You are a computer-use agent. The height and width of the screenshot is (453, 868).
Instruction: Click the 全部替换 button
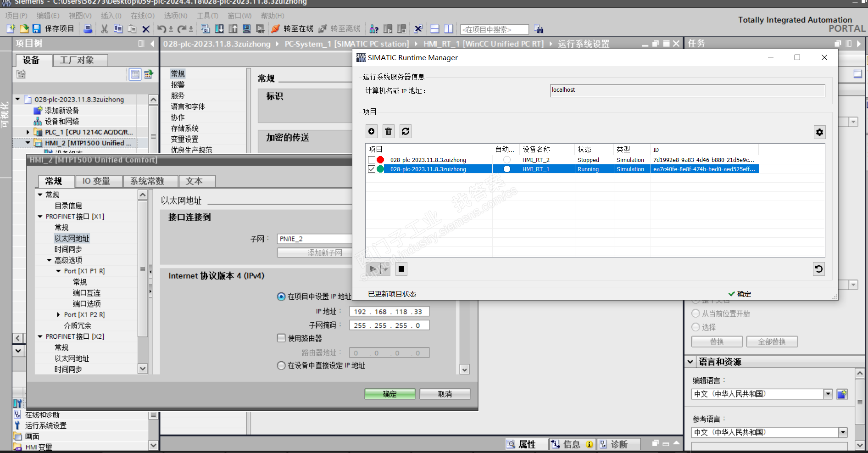[772, 341]
